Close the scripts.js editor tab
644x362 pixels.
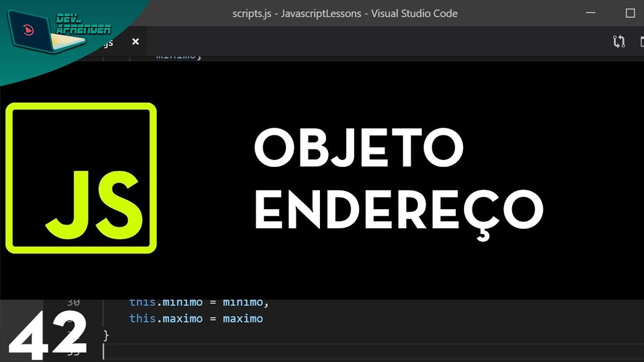(135, 42)
